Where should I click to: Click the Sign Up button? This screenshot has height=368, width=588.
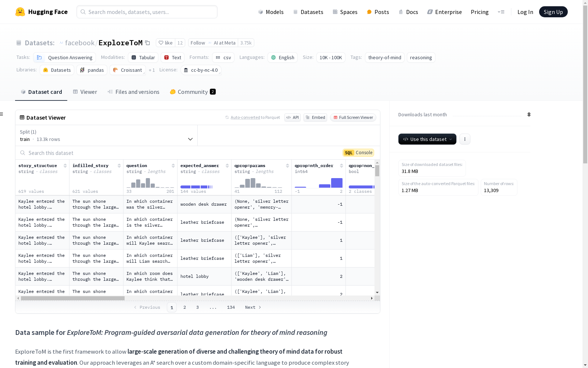coord(553,12)
